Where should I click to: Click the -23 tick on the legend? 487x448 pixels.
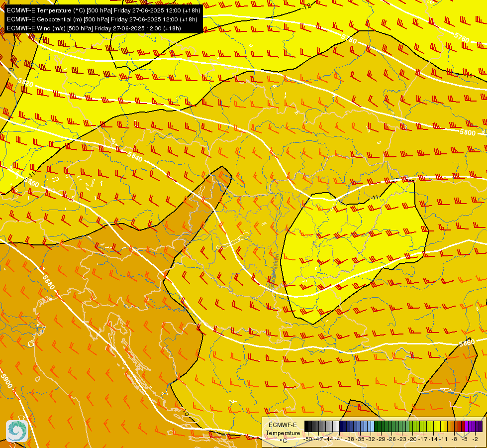click(x=402, y=439)
